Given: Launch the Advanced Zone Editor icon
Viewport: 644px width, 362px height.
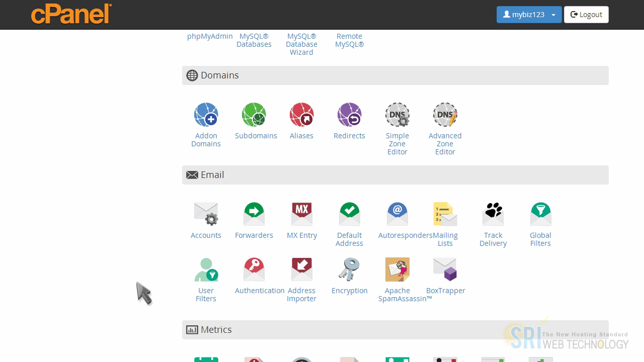Looking at the screenshot, I should point(445,115).
